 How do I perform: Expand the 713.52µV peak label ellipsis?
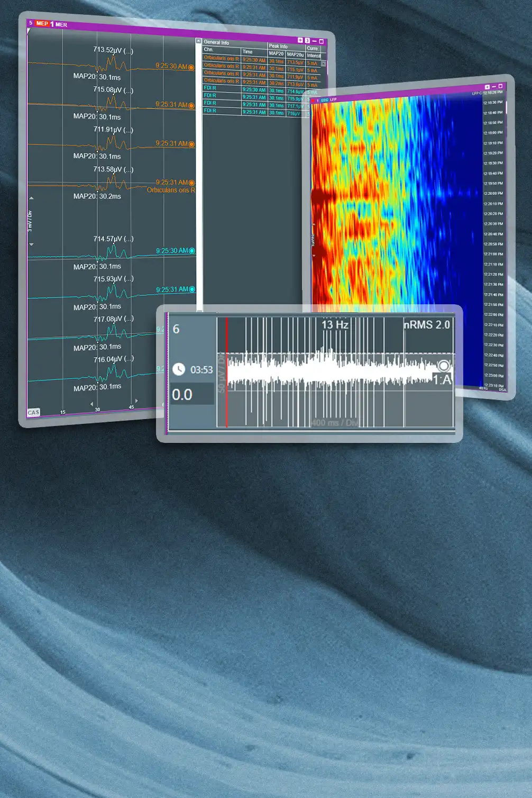tap(128, 51)
